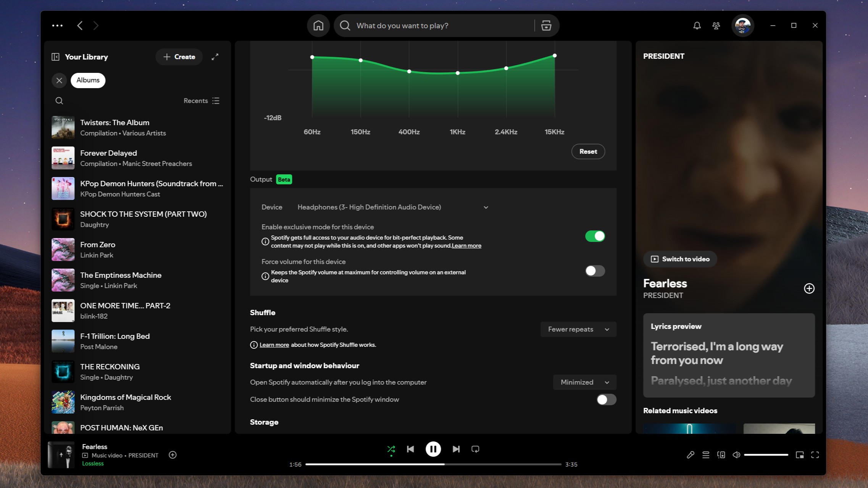Image resolution: width=868 pixels, height=488 pixels.
Task: Enter the miniplayer mode
Action: point(800,455)
